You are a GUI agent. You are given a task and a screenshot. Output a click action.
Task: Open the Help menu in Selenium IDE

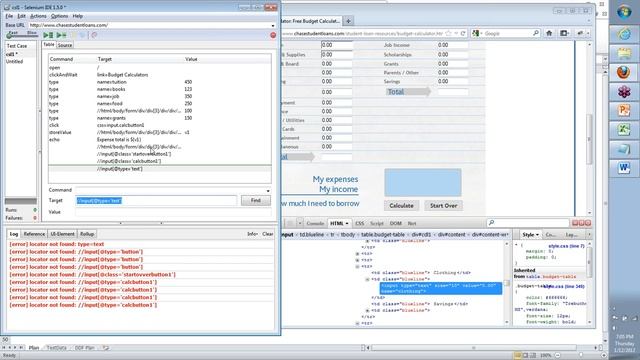[x=78, y=16]
